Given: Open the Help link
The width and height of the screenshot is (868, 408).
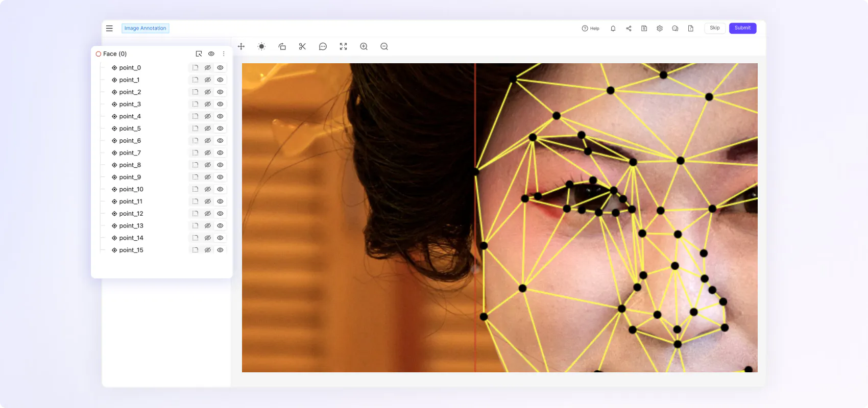Looking at the screenshot, I should 591,29.
